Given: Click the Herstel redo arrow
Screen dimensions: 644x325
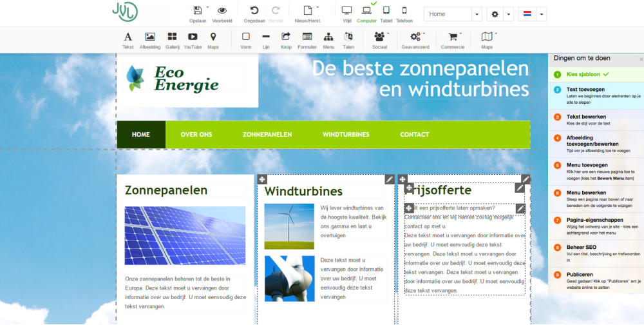Looking at the screenshot, I should click(276, 11).
